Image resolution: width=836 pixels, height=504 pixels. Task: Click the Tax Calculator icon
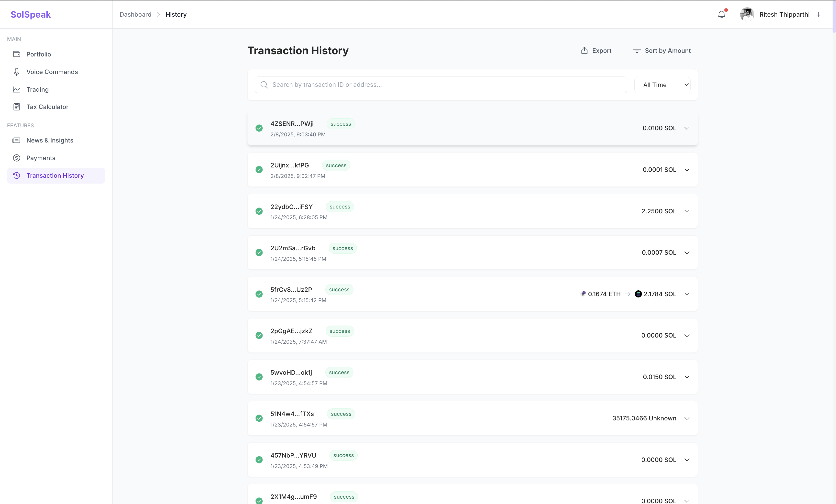17,107
